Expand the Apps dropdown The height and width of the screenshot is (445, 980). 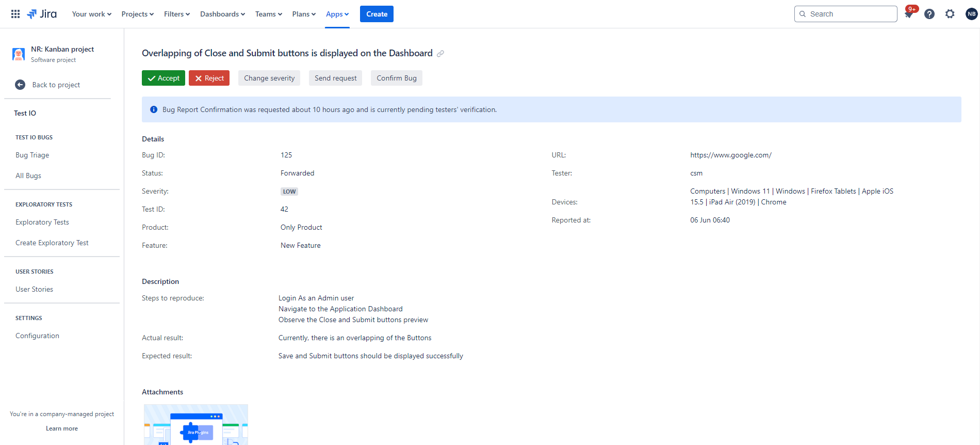pyautogui.click(x=337, y=14)
